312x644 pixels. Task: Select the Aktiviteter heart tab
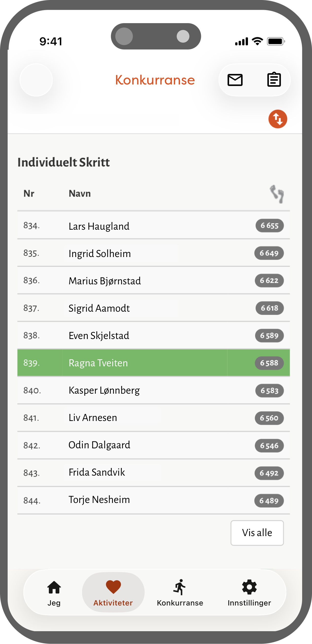(x=113, y=592)
